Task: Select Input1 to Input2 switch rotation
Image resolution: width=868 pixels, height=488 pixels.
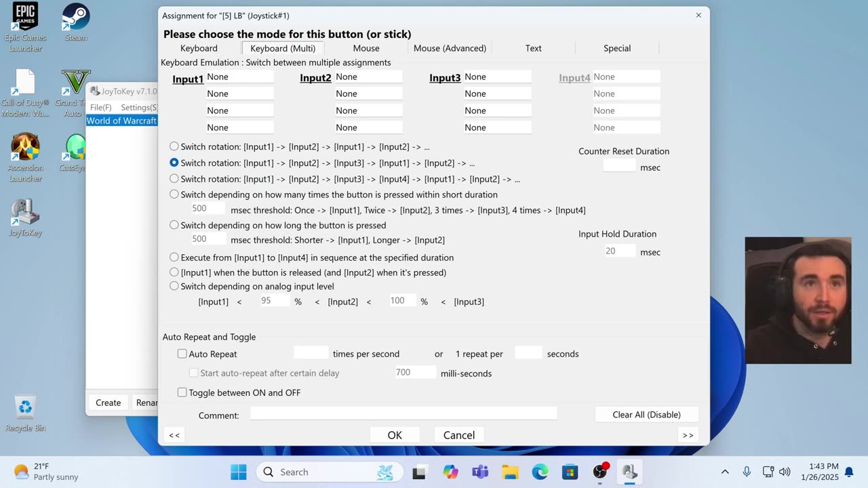Action: click(x=174, y=146)
